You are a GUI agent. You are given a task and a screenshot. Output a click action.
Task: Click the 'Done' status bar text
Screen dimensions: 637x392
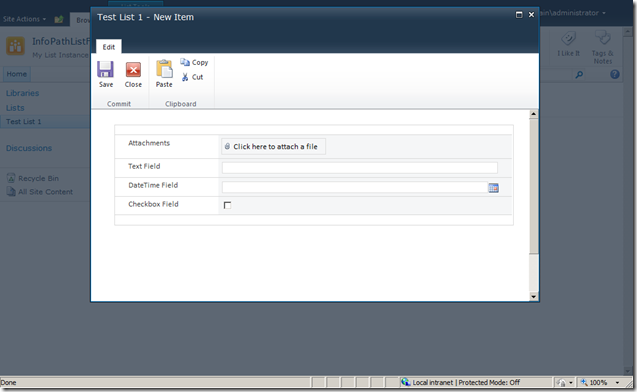[8, 382]
